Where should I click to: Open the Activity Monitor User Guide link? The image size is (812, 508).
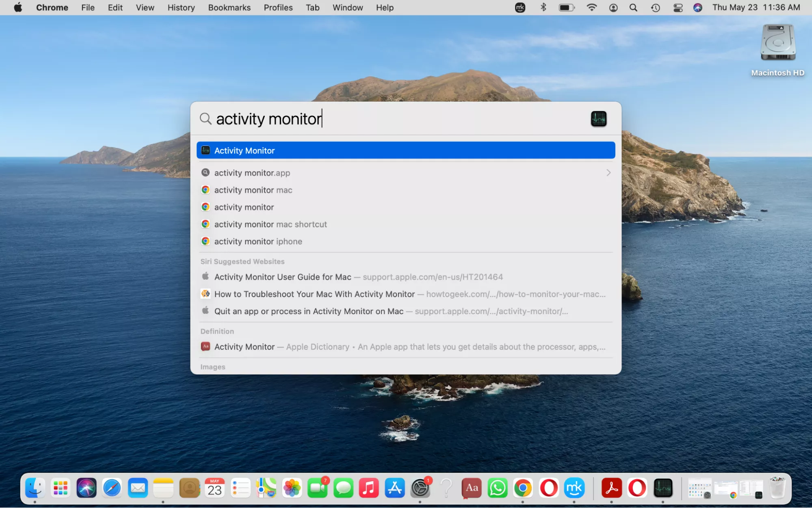[x=282, y=277]
